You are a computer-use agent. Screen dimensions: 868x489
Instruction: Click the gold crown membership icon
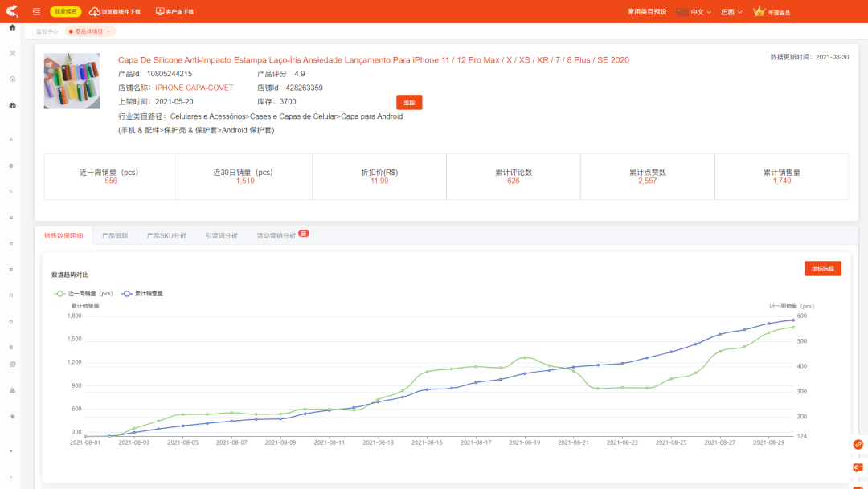(x=759, y=11)
